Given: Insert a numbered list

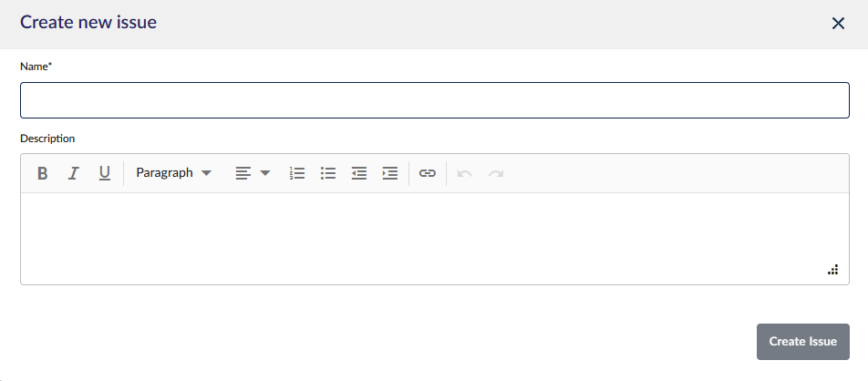Looking at the screenshot, I should tap(296, 173).
